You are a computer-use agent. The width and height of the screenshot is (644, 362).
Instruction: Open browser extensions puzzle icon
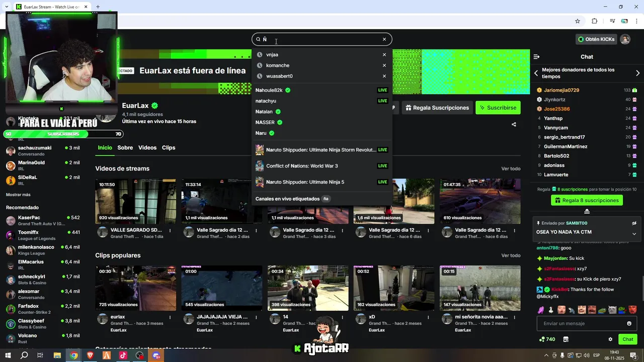[594, 21]
